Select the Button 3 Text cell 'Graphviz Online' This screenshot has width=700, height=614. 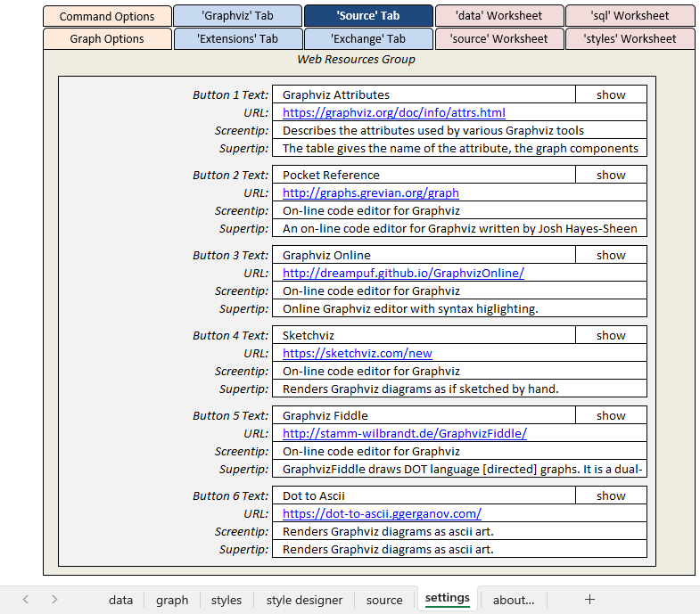coord(424,256)
